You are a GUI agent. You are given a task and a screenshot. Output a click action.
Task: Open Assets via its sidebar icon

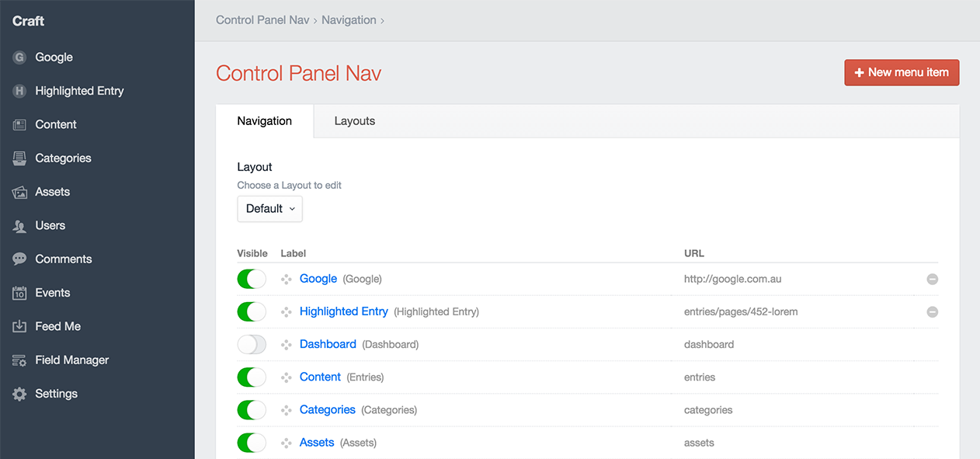pyautogui.click(x=19, y=192)
